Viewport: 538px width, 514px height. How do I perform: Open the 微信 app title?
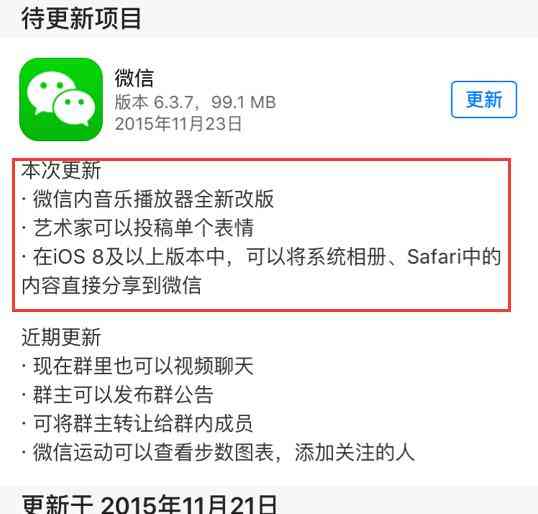pyautogui.click(x=134, y=78)
